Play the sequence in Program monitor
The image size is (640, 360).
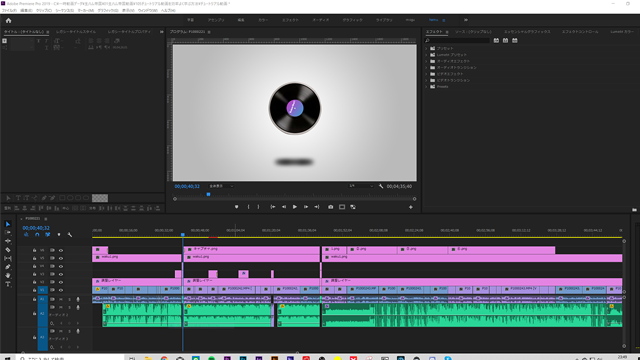(295, 207)
